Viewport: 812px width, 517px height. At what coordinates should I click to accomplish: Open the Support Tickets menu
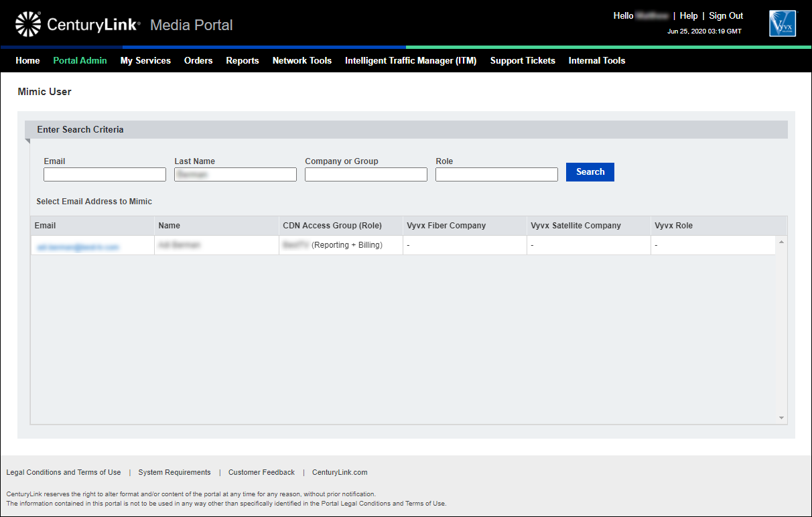tap(523, 60)
